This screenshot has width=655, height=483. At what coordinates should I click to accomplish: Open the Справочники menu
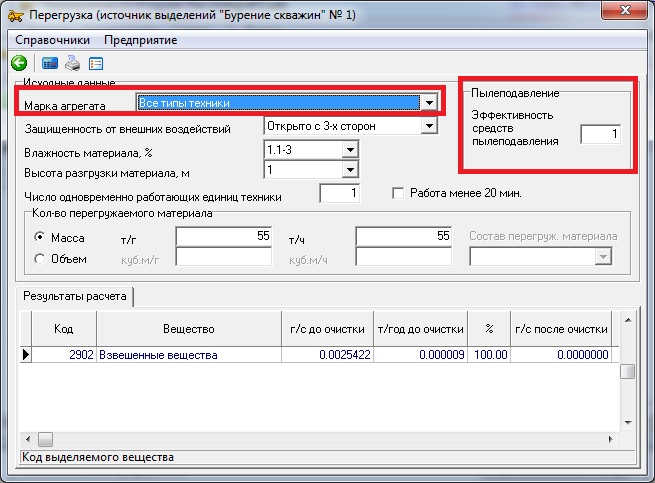(x=53, y=40)
